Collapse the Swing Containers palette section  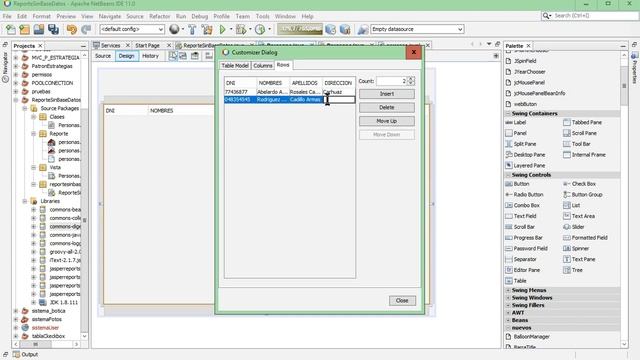(x=508, y=114)
